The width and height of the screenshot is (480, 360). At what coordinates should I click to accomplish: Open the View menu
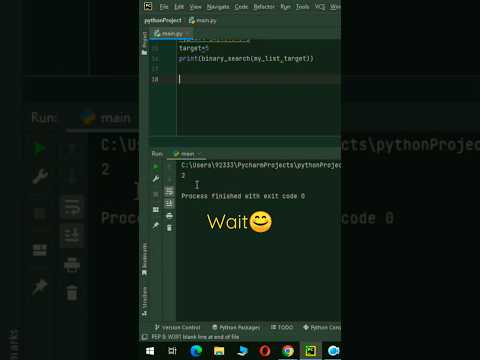coord(195,7)
